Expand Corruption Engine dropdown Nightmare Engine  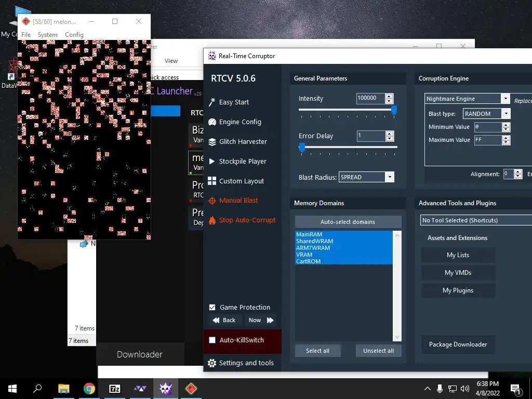[x=506, y=99]
